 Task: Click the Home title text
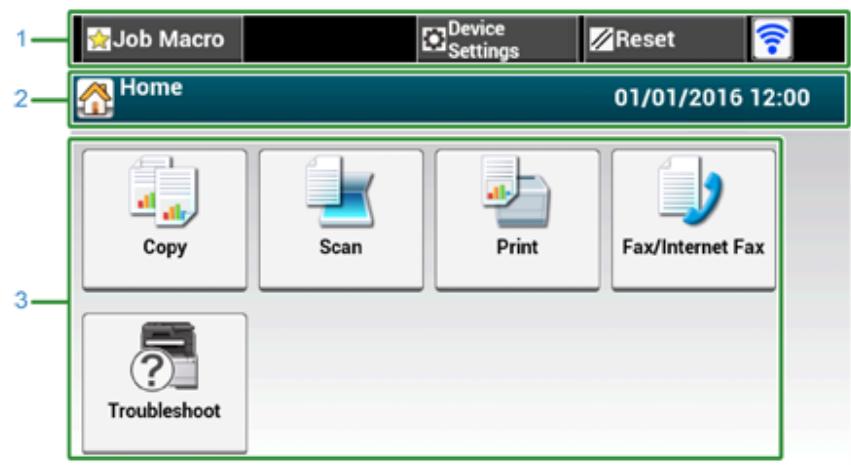[x=151, y=87]
